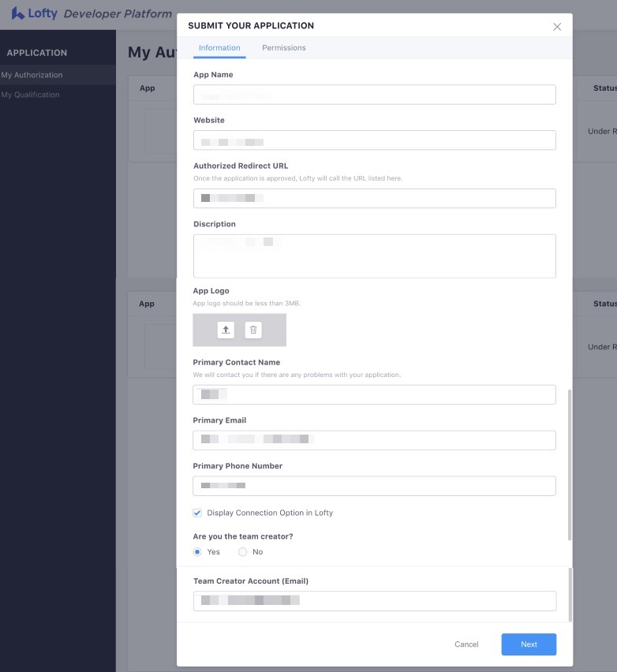Switch to the Permissions tab
The height and width of the screenshot is (672, 617).
pyautogui.click(x=283, y=48)
